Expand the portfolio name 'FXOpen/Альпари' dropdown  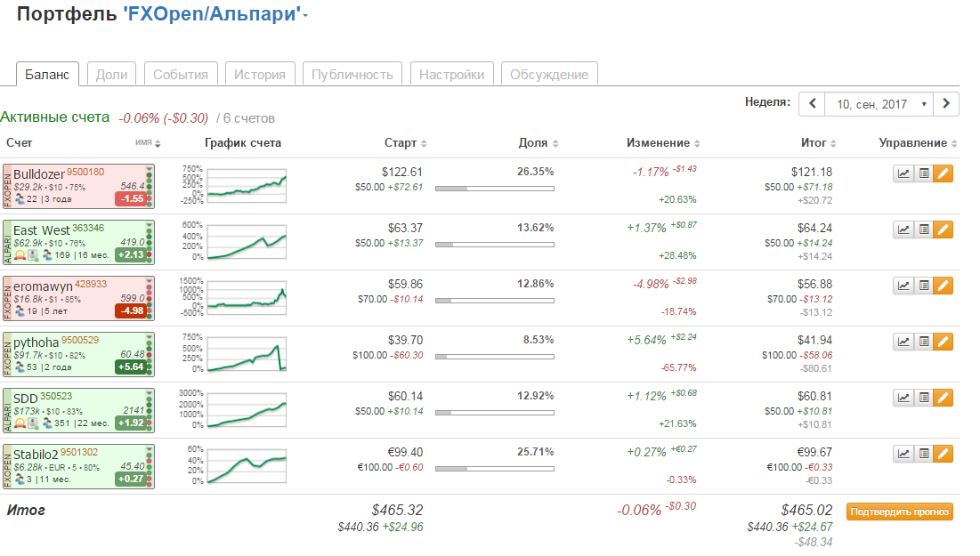click(x=305, y=15)
